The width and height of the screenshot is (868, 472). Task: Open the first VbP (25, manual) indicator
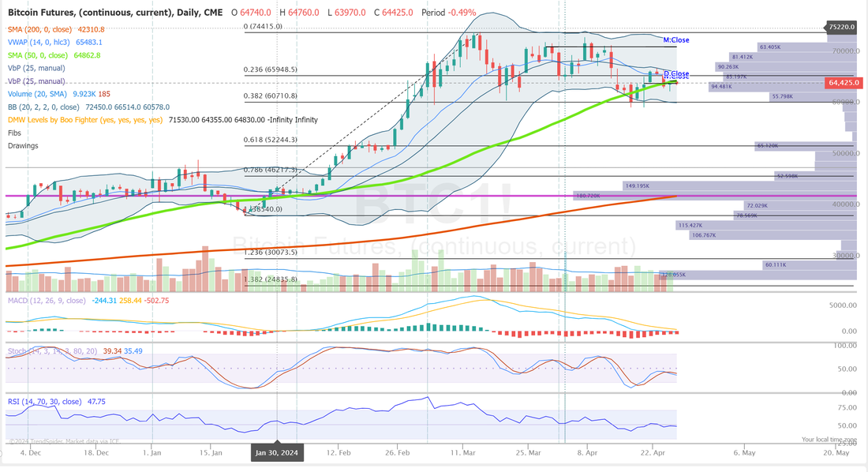point(36,68)
